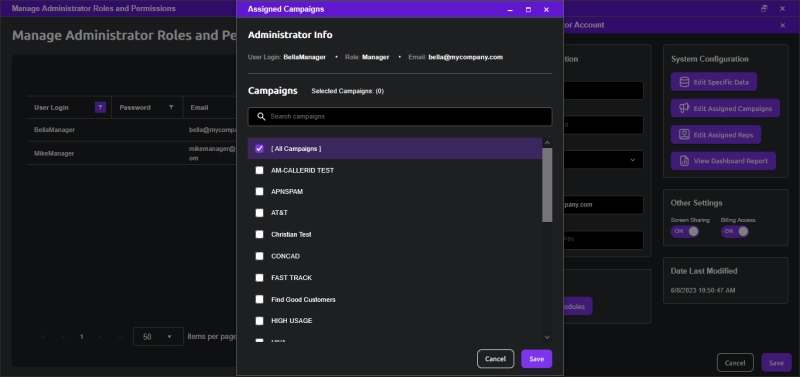
Task: Open the 50 items per page dropdown
Action: 158,337
